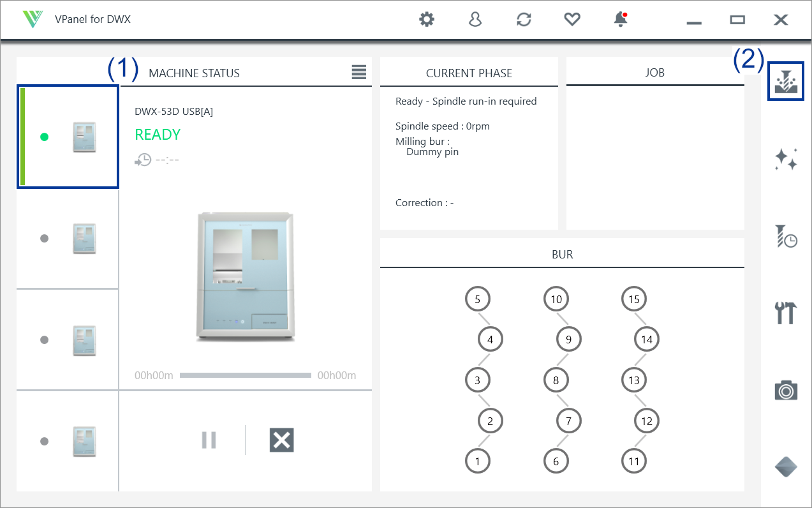
Task: Select bur slot 15
Action: point(634,299)
